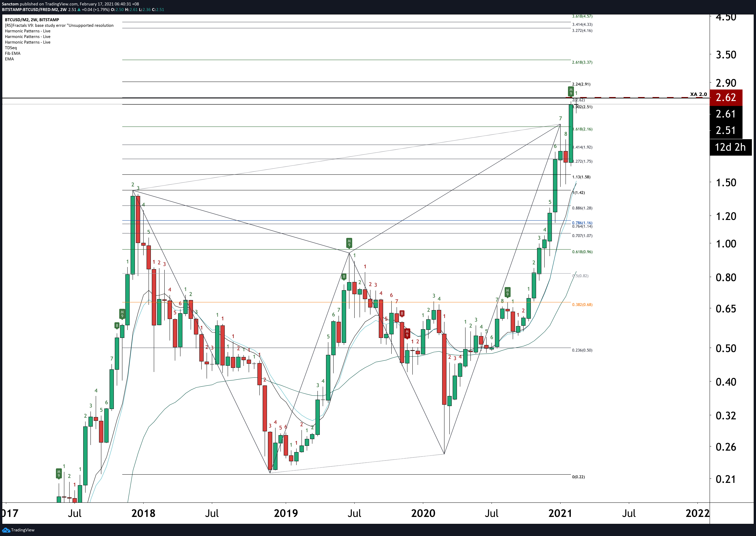Image resolution: width=756 pixels, height=536 pixels.
Task: Click the blue 0.786(1.16) Fibonacci label
Action: coord(582,223)
